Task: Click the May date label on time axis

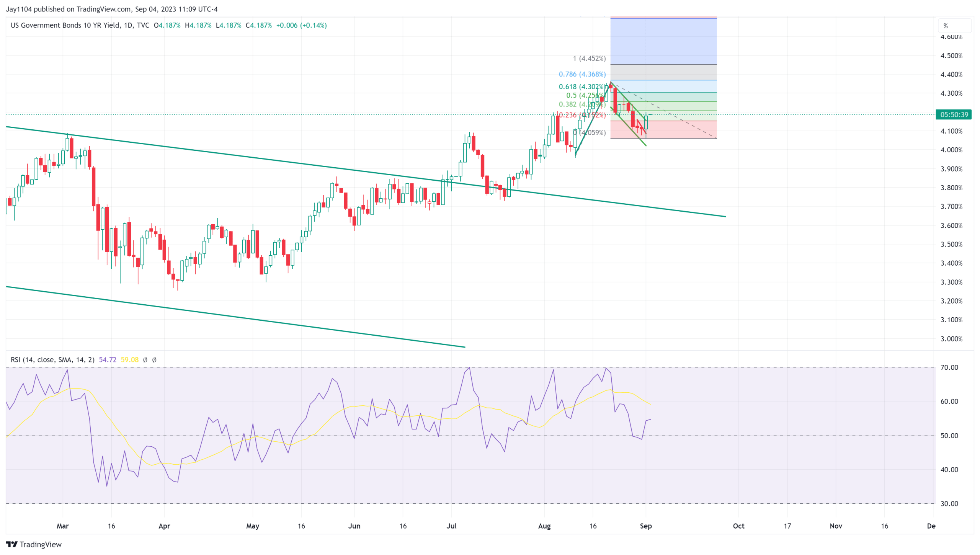Action: (253, 526)
